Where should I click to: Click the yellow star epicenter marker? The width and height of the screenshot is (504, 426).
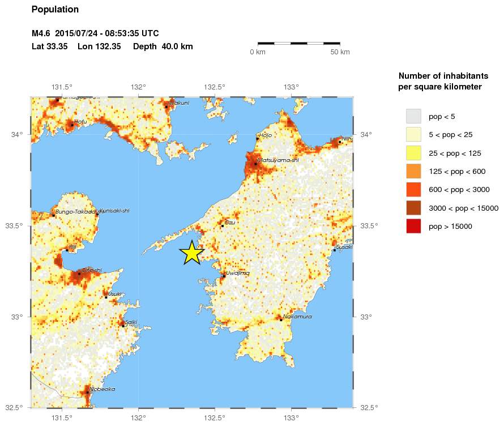pyautogui.click(x=192, y=253)
